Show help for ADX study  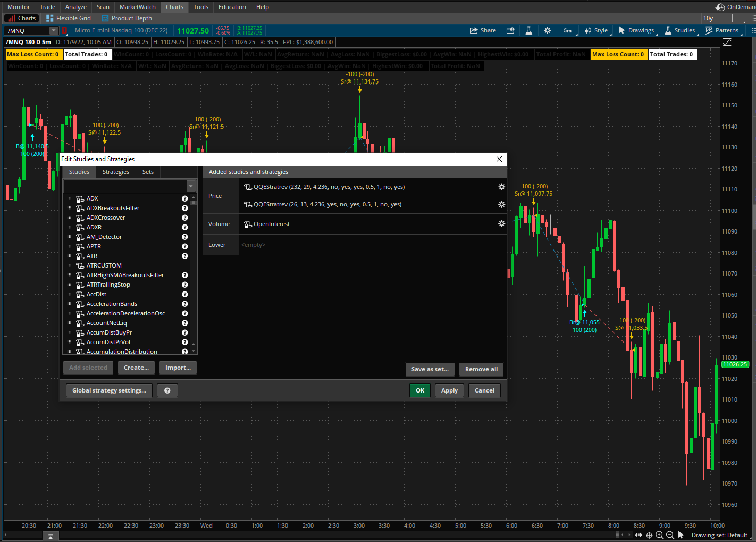(185, 198)
